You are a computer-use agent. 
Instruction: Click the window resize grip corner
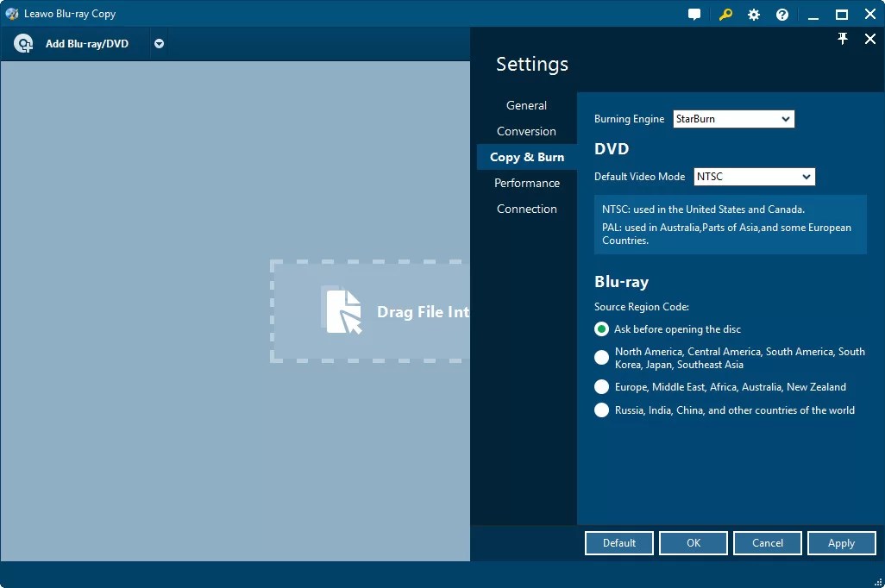pyautogui.click(x=878, y=582)
